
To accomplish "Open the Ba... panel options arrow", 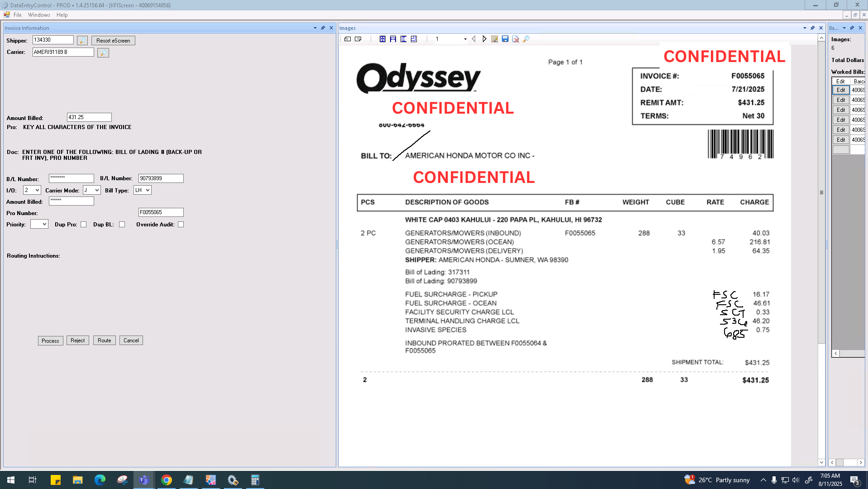I will click(x=844, y=28).
